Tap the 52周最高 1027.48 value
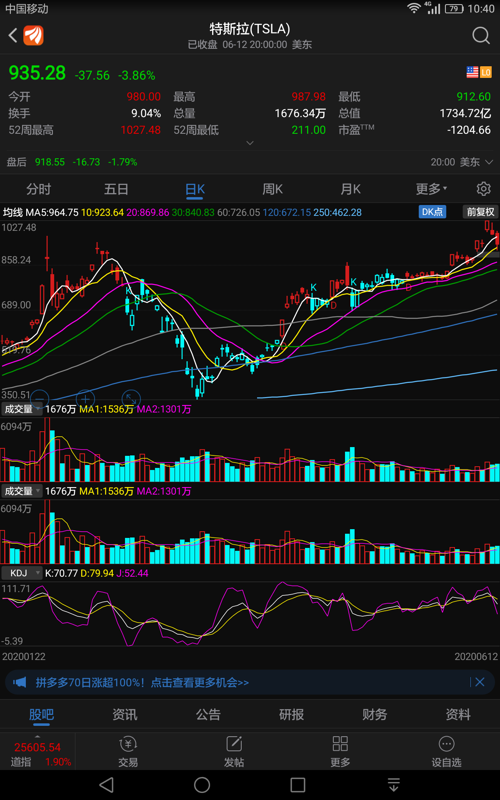 coord(140,130)
